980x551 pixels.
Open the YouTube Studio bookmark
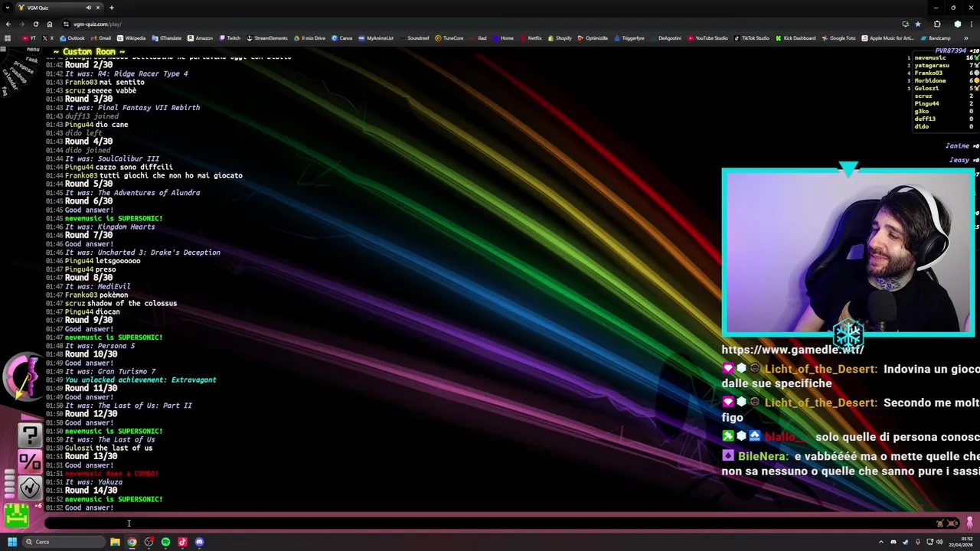point(707,38)
